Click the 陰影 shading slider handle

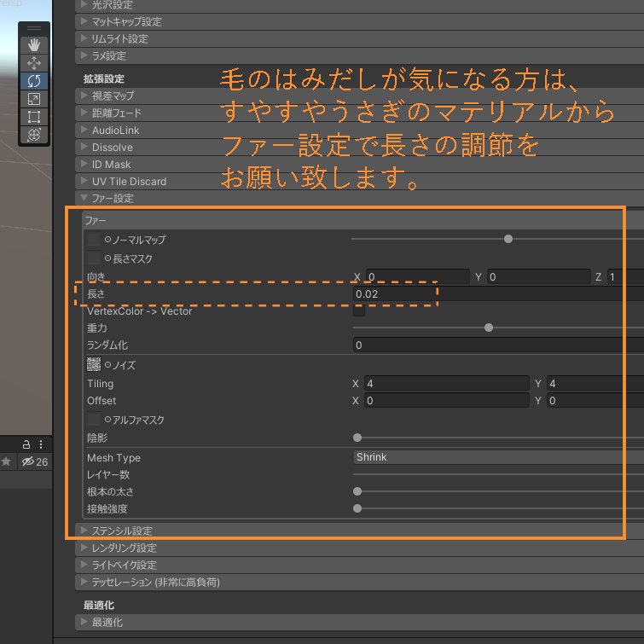357,438
